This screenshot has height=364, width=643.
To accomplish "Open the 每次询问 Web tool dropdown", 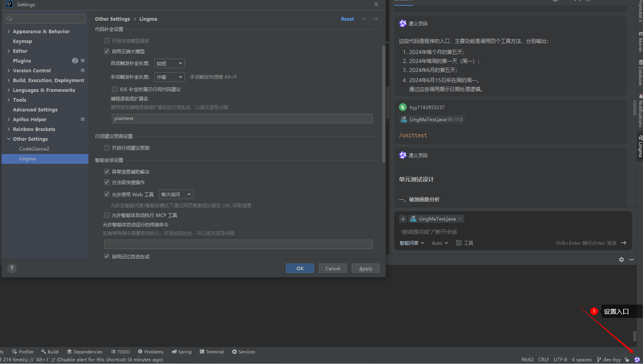I will [x=176, y=194].
